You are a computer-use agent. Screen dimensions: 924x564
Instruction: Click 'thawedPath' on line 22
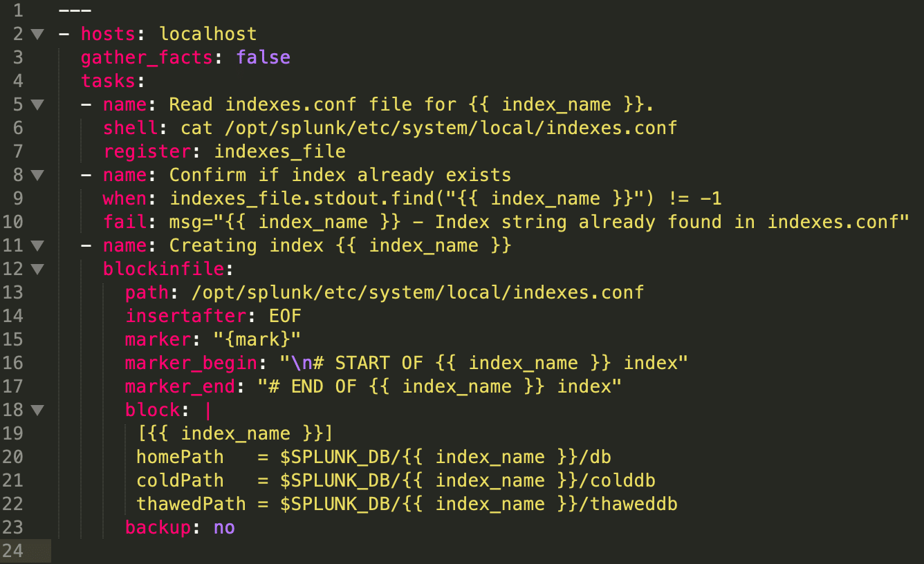click(x=192, y=504)
